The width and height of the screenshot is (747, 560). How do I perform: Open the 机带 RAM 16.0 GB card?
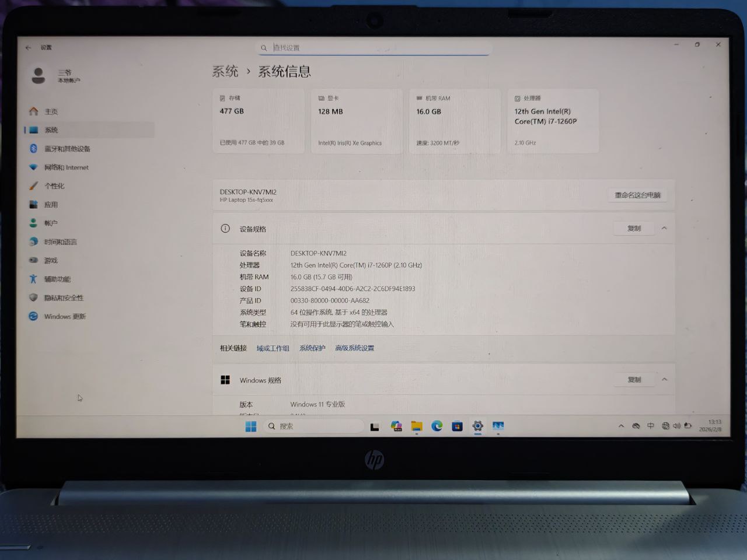[455, 121]
